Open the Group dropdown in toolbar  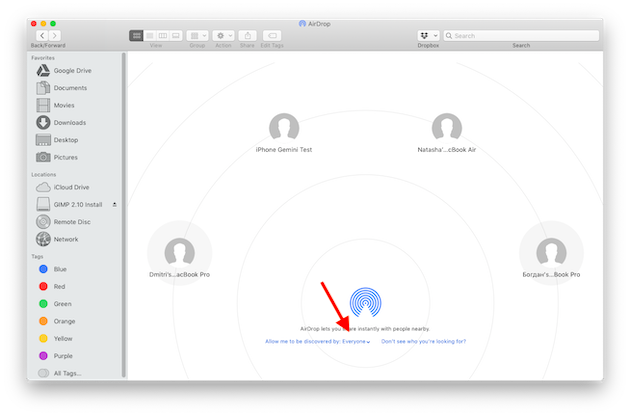click(x=197, y=36)
